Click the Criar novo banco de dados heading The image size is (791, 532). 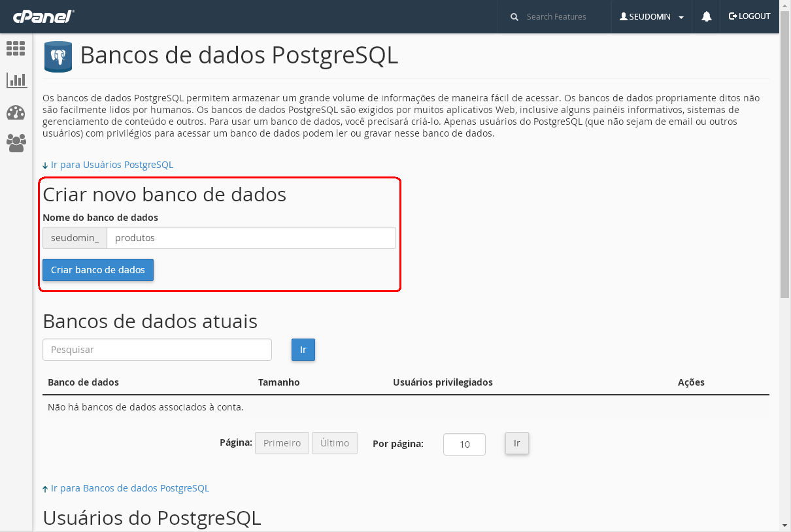pos(164,194)
